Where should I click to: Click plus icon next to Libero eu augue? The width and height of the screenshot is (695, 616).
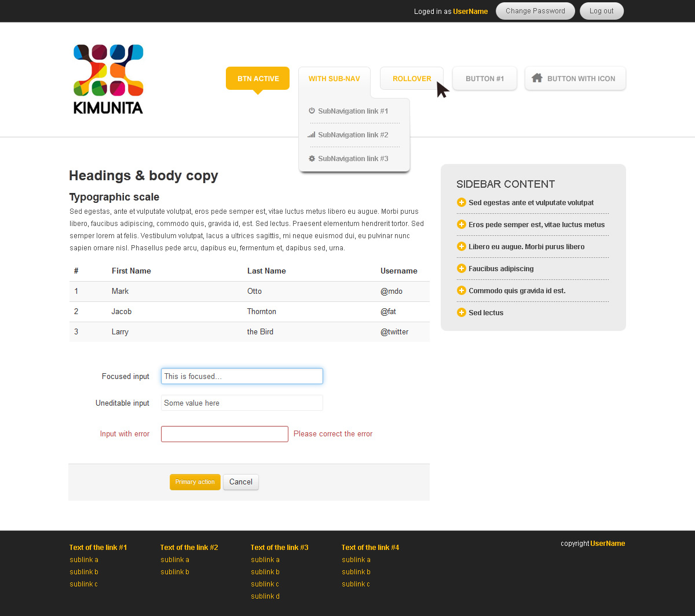pyautogui.click(x=462, y=246)
